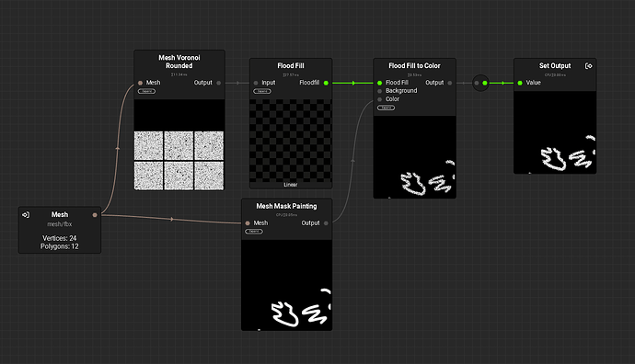Select the Mesh Mask Painting node title
The height and width of the screenshot is (364, 635).
click(286, 206)
